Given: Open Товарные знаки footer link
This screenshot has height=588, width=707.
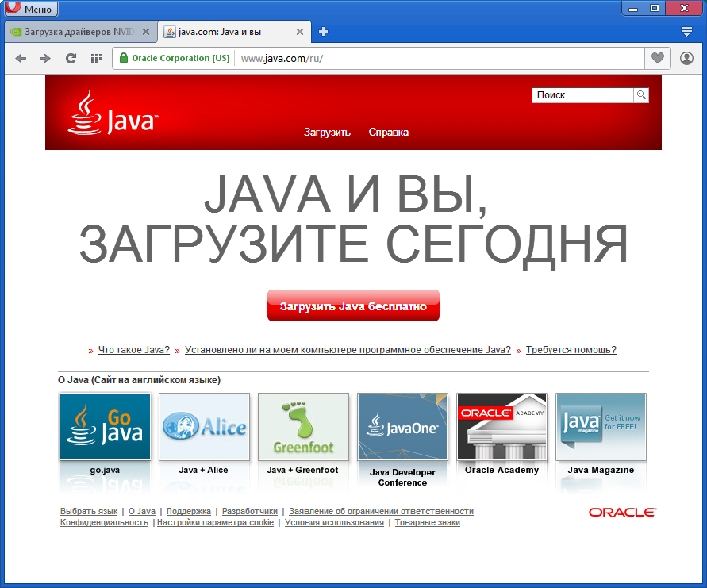Looking at the screenshot, I should pos(428,522).
